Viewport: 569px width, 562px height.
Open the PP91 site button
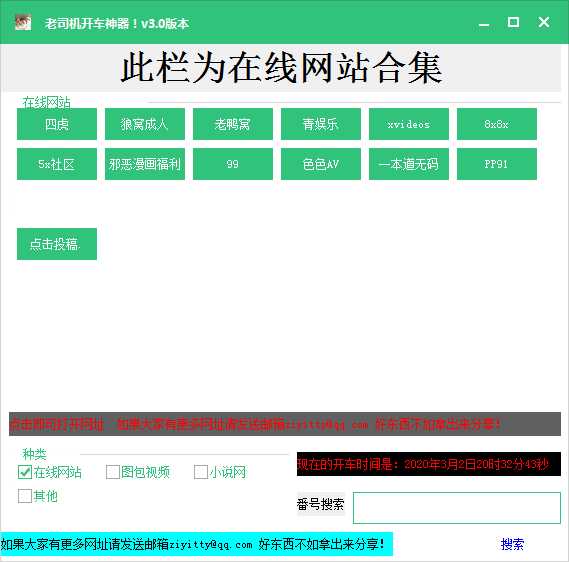point(497,164)
